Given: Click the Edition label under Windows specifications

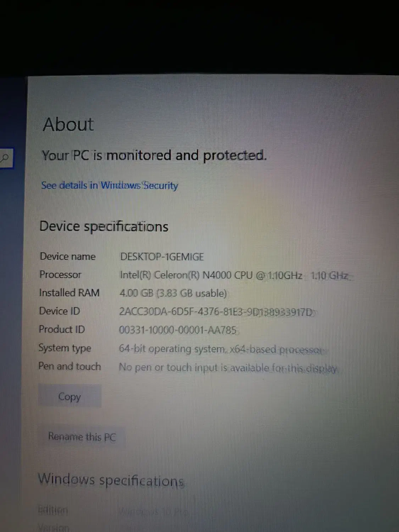Looking at the screenshot, I should (x=53, y=510).
